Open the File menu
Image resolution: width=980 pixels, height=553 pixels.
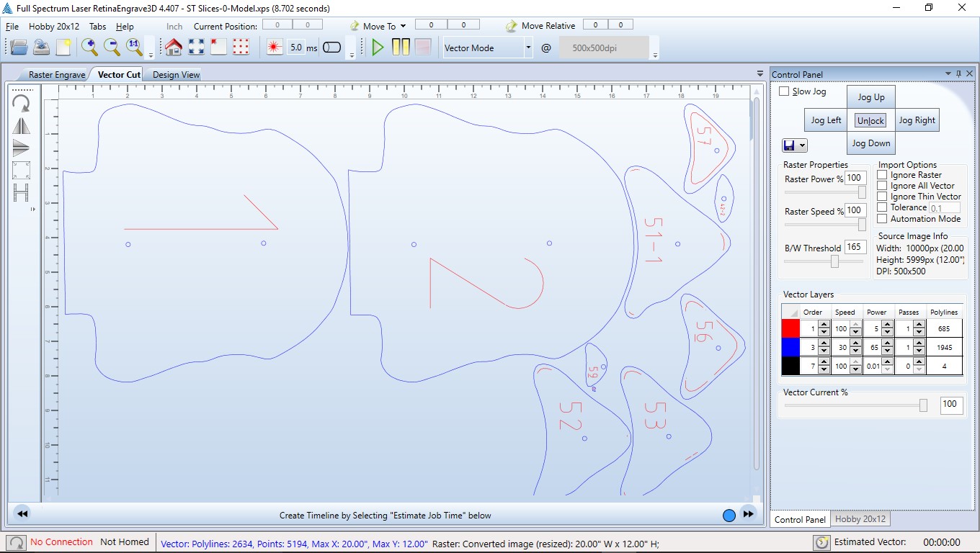[12, 26]
